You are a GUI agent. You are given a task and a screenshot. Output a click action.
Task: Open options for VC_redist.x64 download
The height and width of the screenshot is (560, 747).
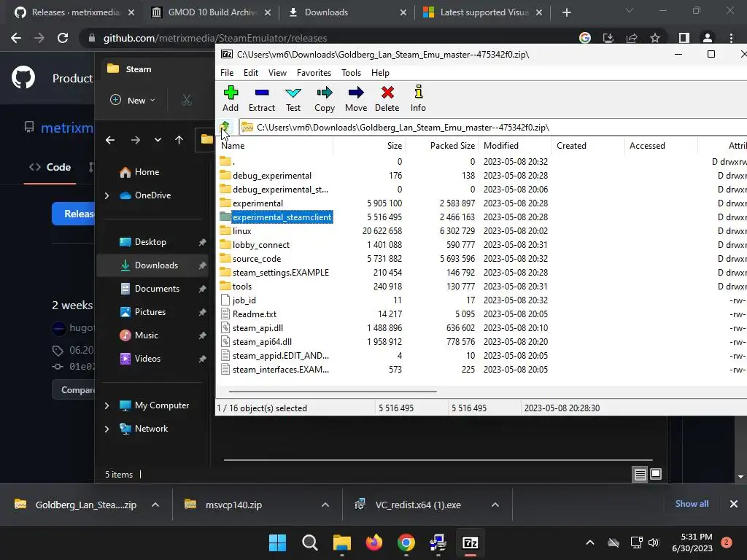point(495,505)
